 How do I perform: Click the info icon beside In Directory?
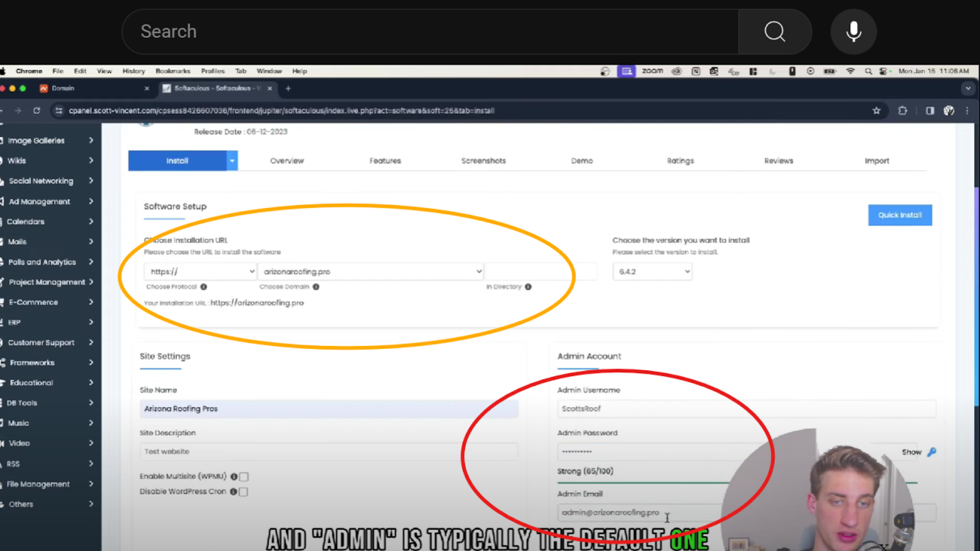528,287
